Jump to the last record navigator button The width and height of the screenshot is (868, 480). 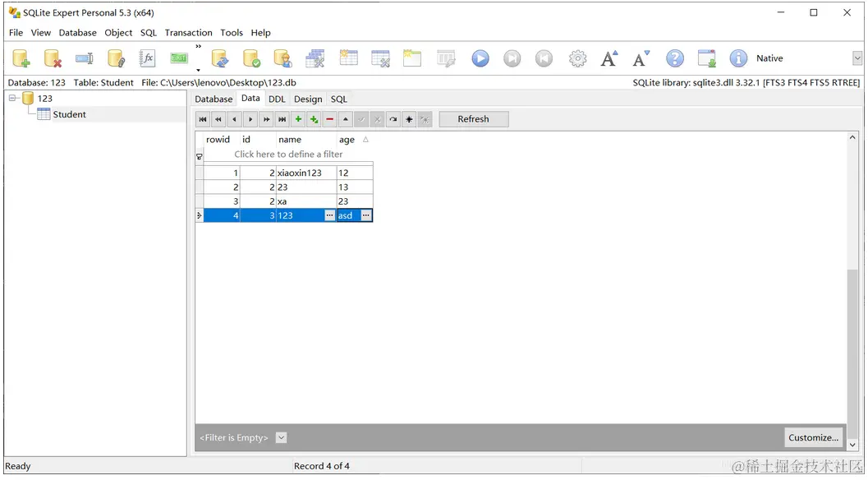point(282,119)
